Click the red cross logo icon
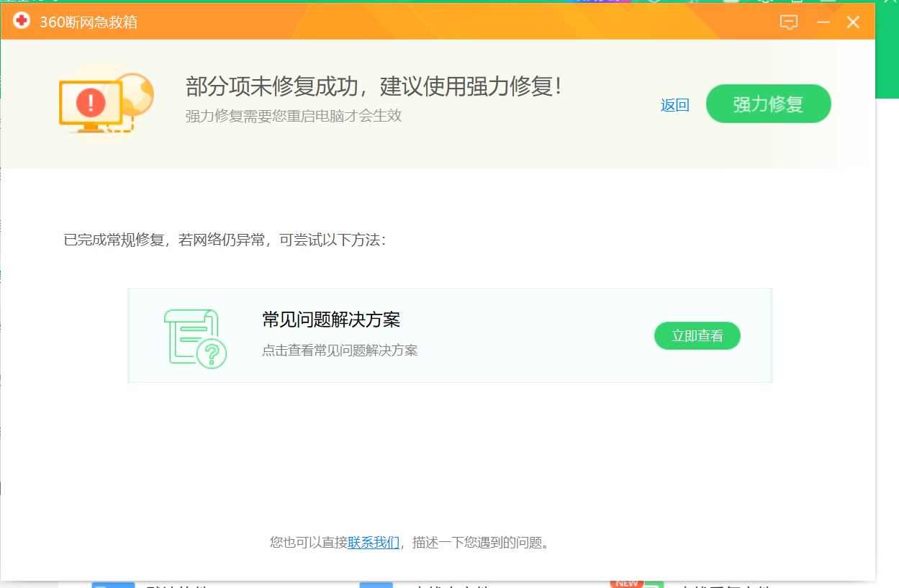 [x=22, y=21]
